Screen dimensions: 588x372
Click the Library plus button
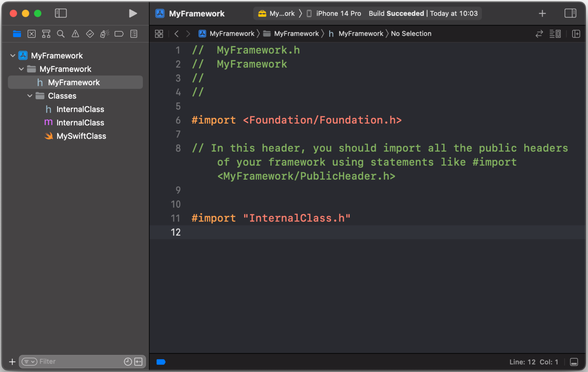[x=542, y=14]
